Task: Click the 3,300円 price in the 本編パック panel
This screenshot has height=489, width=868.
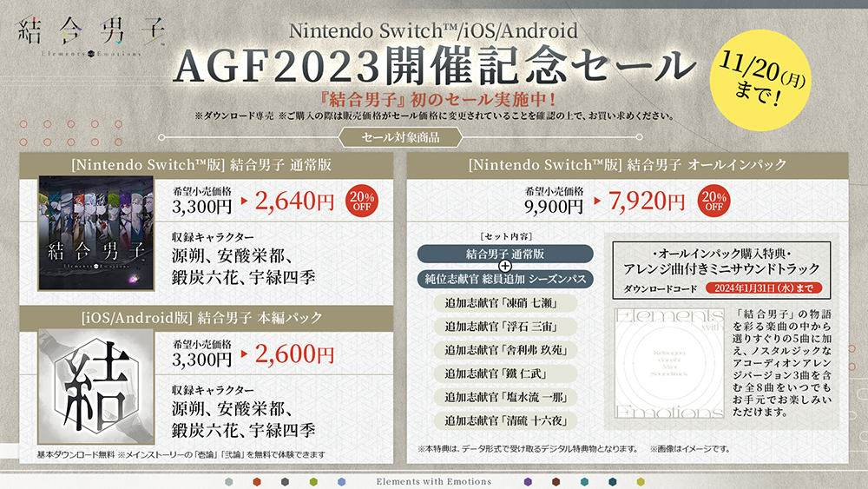Action: click(x=201, y=360)
